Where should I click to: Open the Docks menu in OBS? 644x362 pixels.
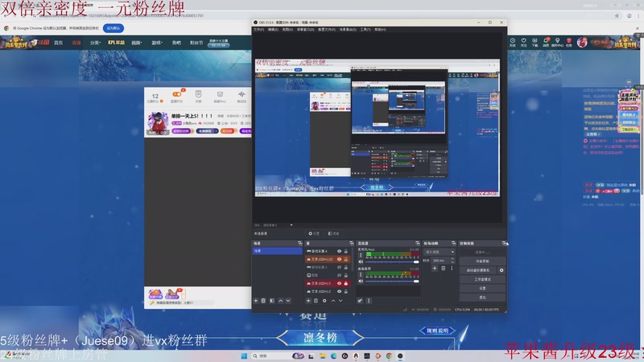(305, 30)
